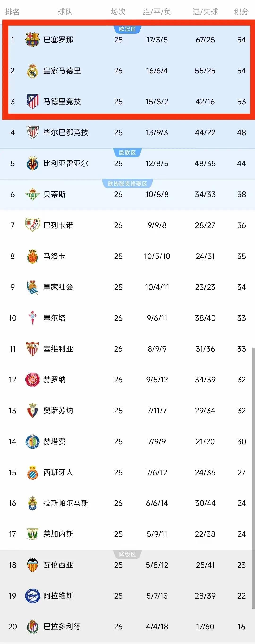
Task: Click the Barcelona club crest
Action: click(x=33, y=40)
